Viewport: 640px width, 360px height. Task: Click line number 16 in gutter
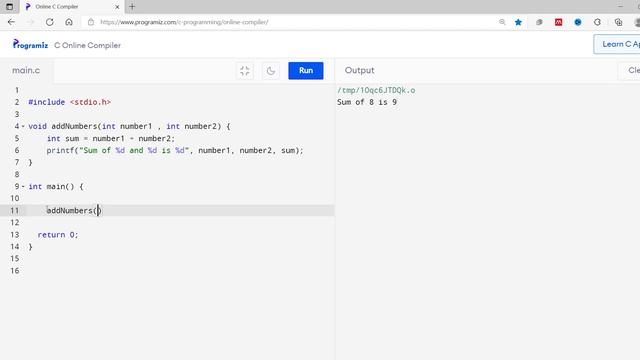coord(15,271)
